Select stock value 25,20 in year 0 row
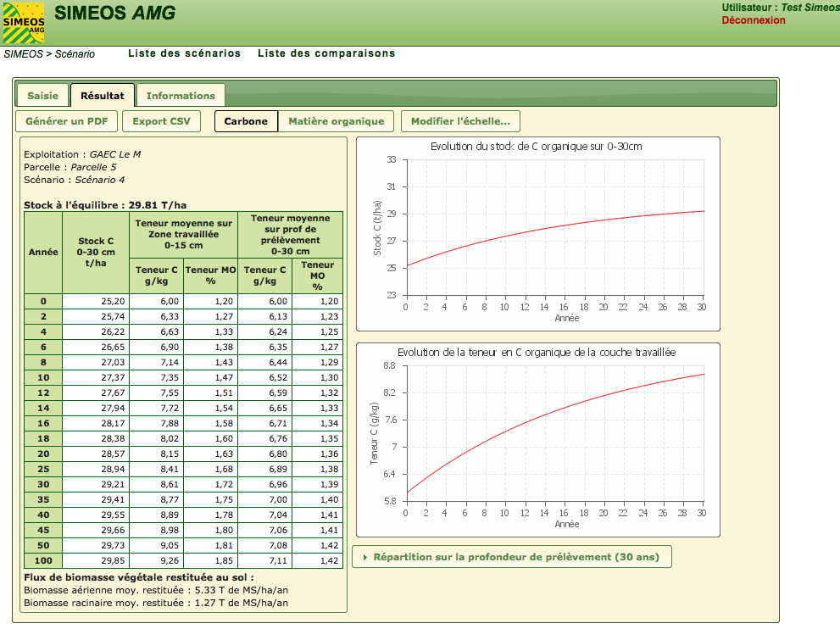The image size is (840, 629). (95, 301)
